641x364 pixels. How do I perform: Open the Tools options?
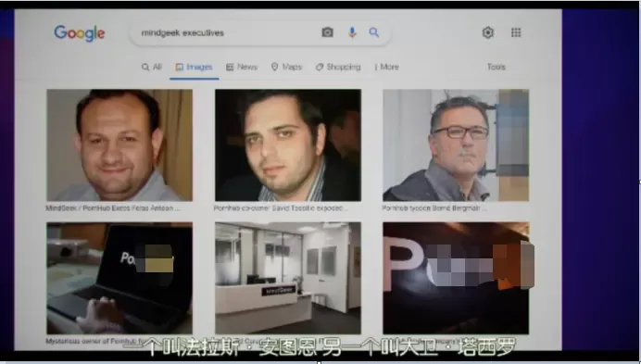[x=496, y=67]
